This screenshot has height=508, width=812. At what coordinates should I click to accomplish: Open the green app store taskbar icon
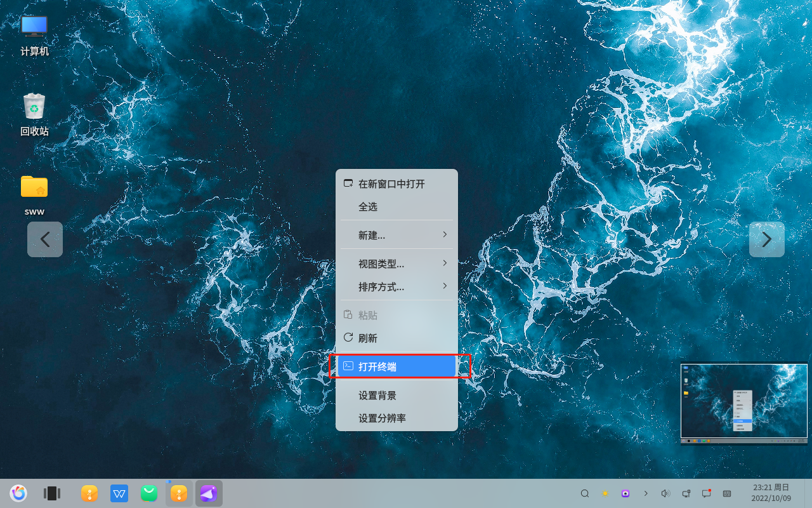click(149, 493)
